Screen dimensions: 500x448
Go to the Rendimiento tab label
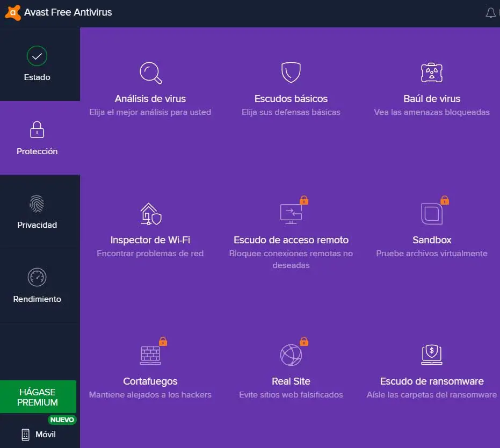(37, 299)
